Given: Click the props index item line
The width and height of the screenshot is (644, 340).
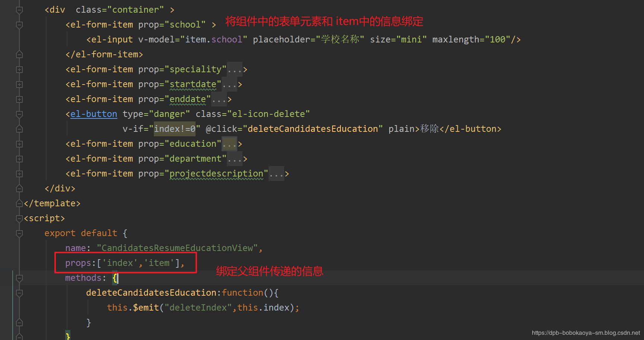Looking at the screenshot, I should [125, 263].
